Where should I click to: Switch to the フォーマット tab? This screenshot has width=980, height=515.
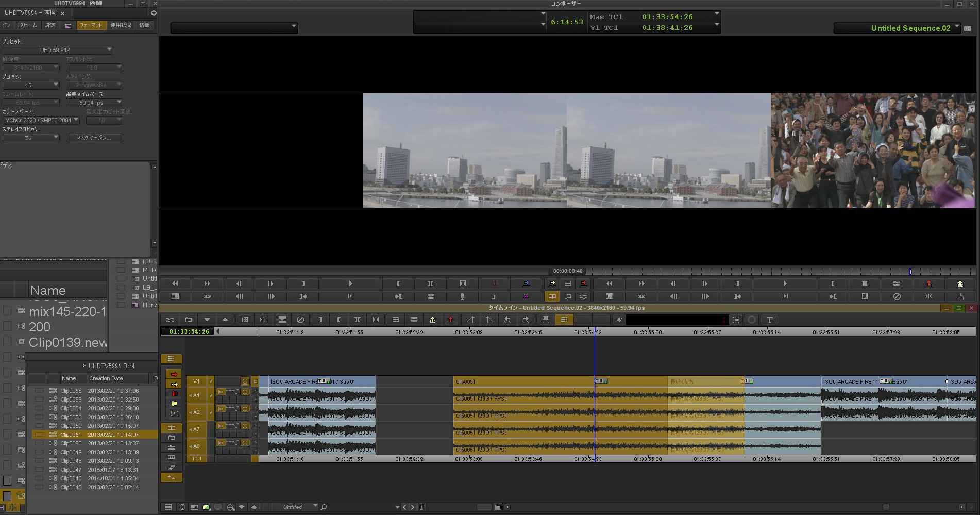click(91, 25)
